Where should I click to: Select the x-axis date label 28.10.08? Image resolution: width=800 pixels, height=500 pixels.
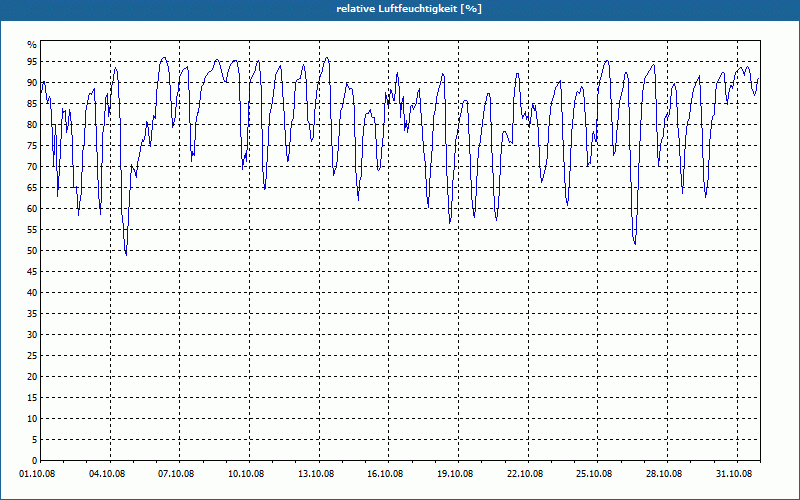(664, 473)
